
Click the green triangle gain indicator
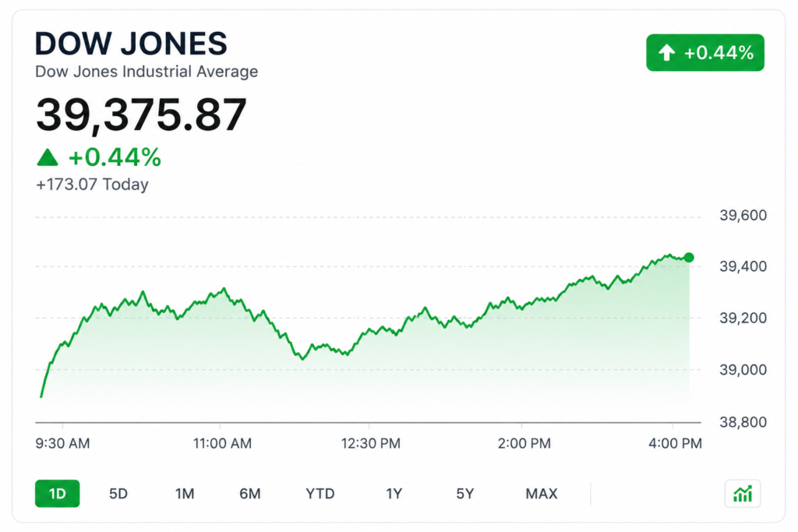tap(48, 157)
